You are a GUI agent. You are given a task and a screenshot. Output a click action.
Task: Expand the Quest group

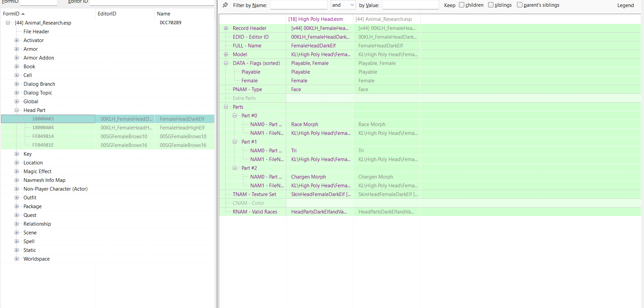coord(16,215)
